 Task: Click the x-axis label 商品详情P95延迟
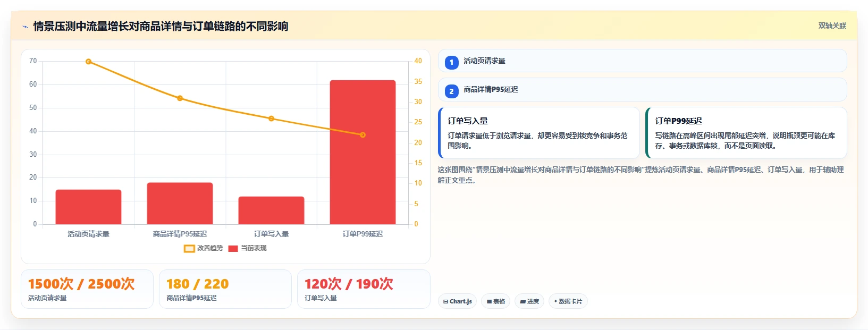click(180, 234)
